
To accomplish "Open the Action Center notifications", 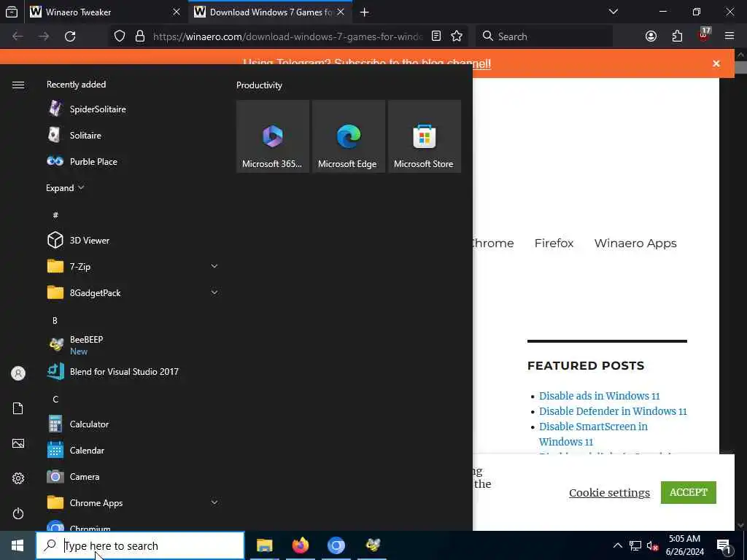I will pyautogui.click(x=724, y=545).
